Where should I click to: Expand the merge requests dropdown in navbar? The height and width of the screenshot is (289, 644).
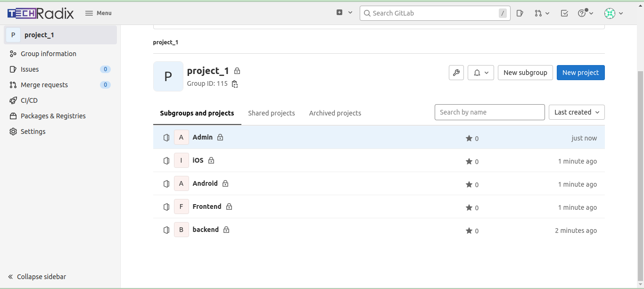(542, 13)
